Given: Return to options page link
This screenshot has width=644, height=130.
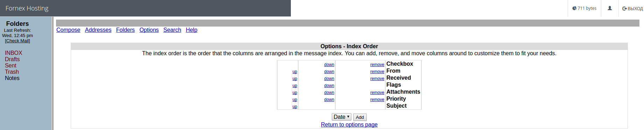Looking at the screenshot, I should coord(349,125).
